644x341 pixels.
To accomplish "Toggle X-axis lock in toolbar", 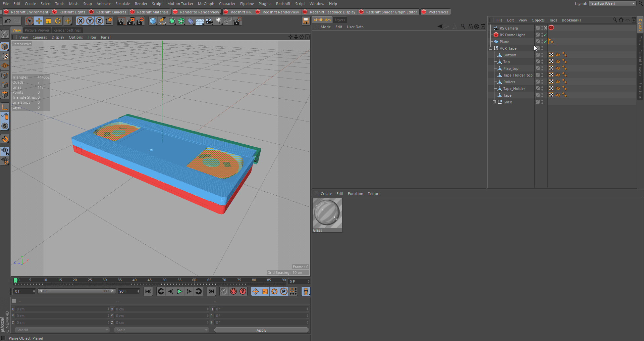I will click(80, 21).
